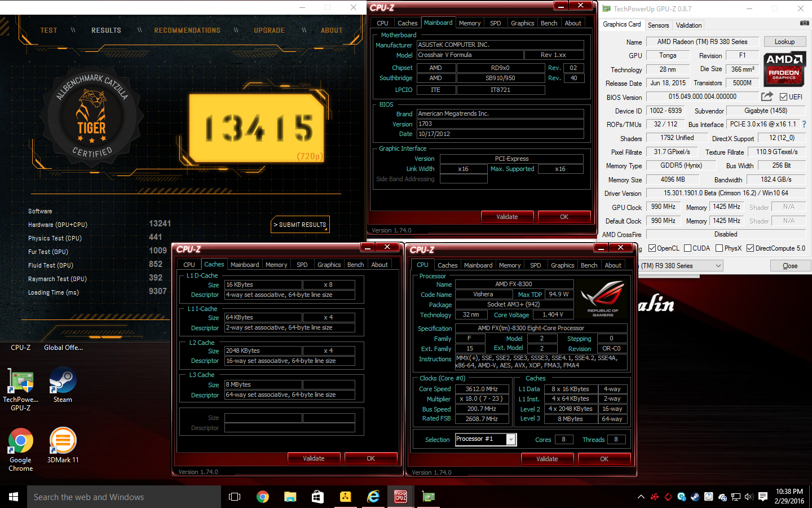Click OK in the Mainboard CPU-Z window
The width and height of the screenshot is (812, 508).
click(564, 217)
